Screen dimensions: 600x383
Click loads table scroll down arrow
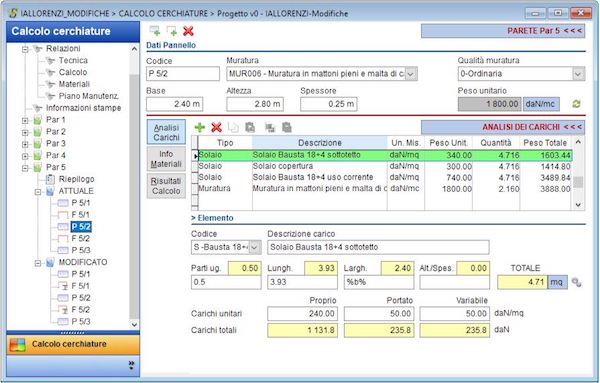[578, 205]
